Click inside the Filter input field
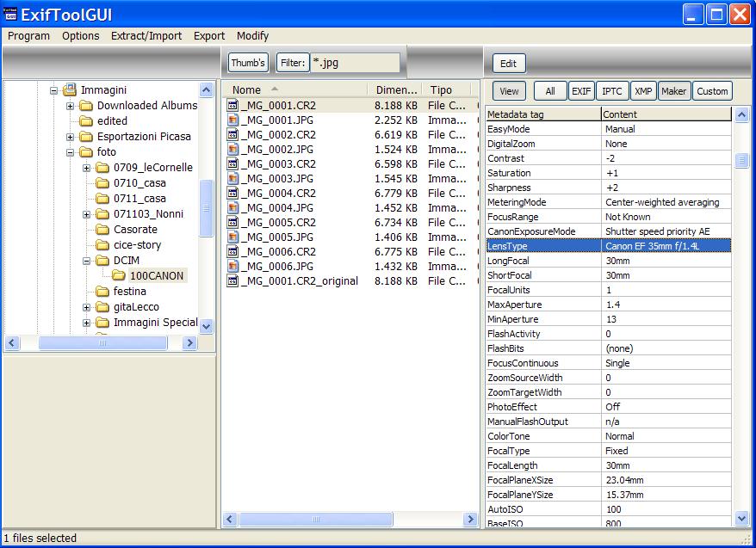This screenshot has height=548, width=756. click(353, 62)
